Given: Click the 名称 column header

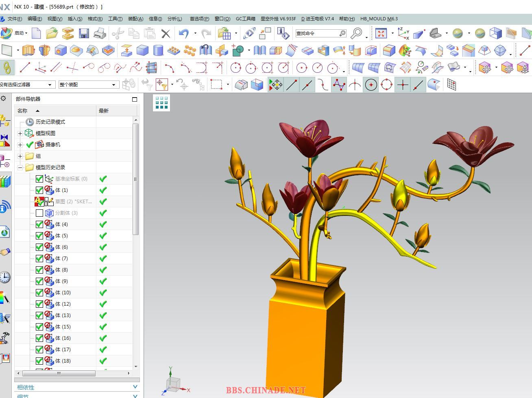Looking at the screenshot, I should tap(23, 111).
